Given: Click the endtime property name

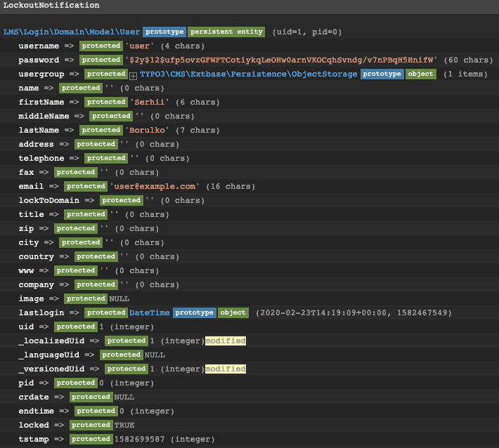Looking at the screenshot, I should pyautogui.click(x=37, y=411).
